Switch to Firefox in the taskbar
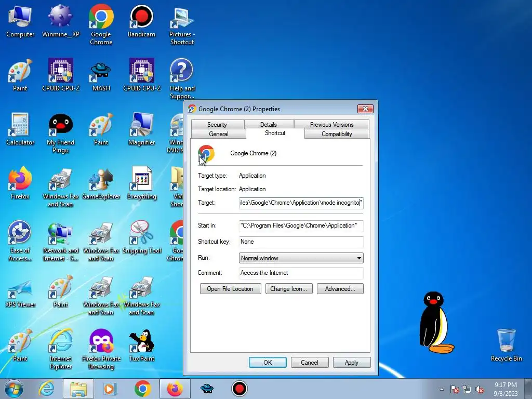532x399 pixels. pos(175,389)
